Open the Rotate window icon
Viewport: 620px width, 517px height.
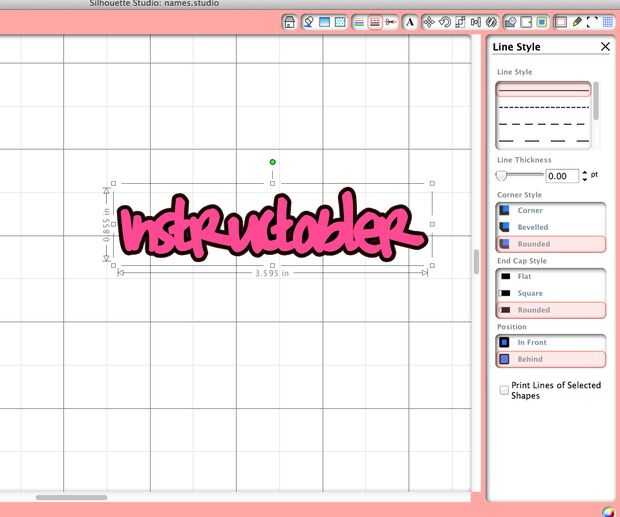pyautogui.click(x=444, y=22)
